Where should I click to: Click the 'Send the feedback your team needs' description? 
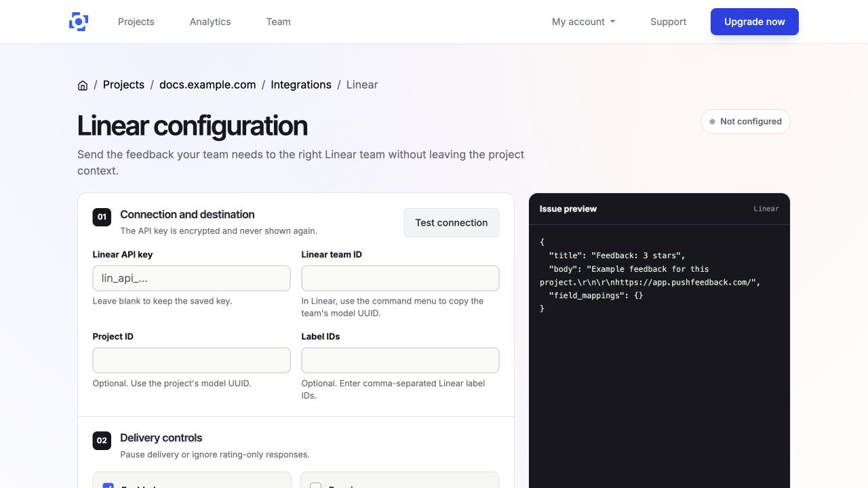(301, 163)
